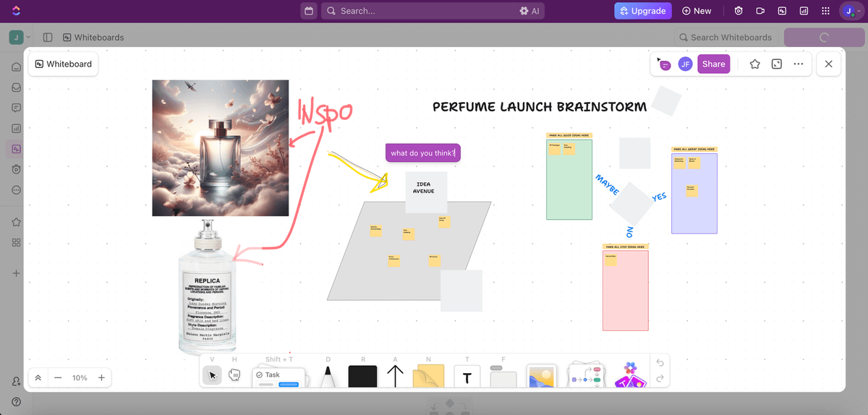This screenshot has width=868, height=415.
Task: Click the Upgrade button
Action: 642,11
